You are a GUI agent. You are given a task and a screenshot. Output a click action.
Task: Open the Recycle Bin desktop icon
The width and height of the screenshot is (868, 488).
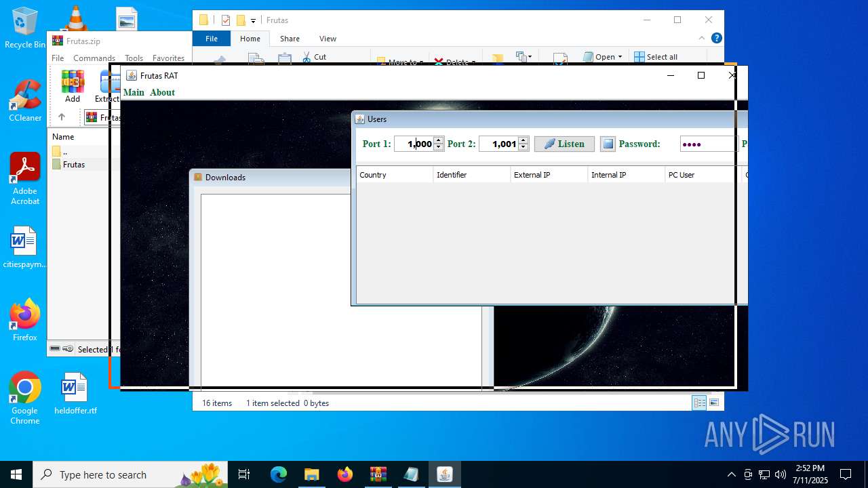(x=25, y=28)
